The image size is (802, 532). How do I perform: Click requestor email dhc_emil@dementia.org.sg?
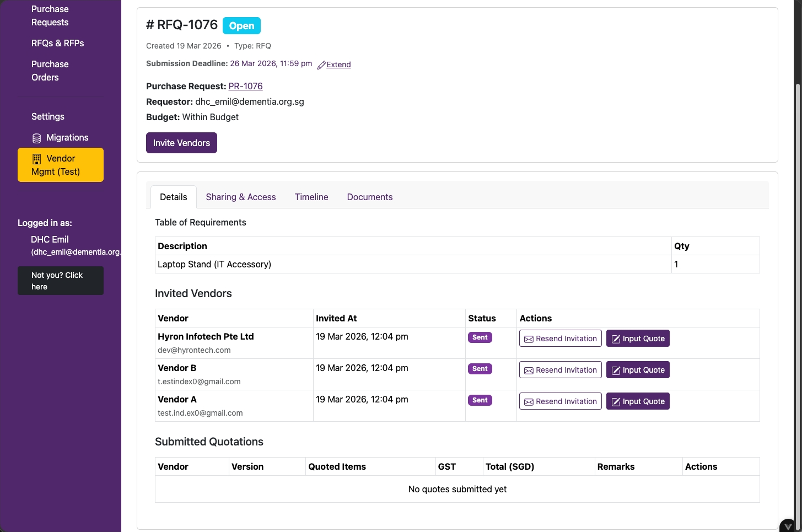(x=250, y=101)
